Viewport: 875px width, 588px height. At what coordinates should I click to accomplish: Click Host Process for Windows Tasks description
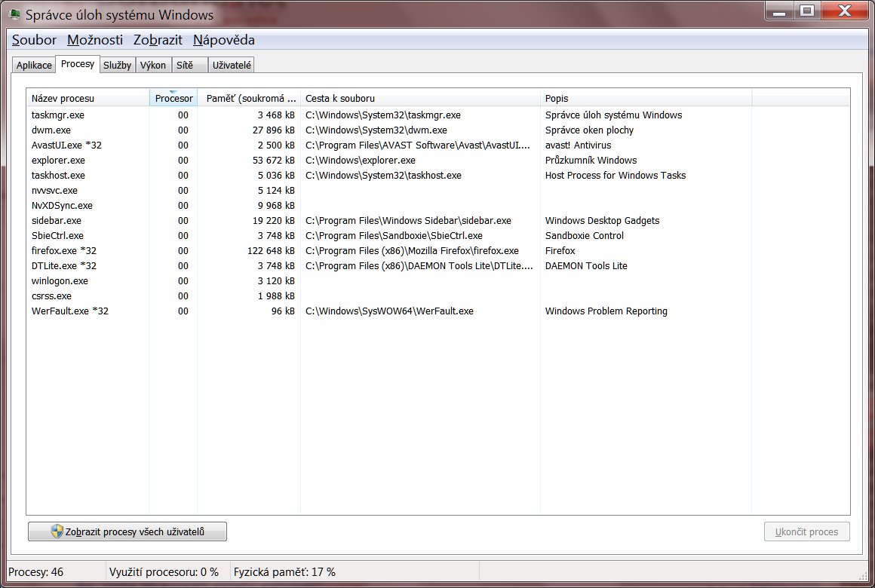(616, 175)
